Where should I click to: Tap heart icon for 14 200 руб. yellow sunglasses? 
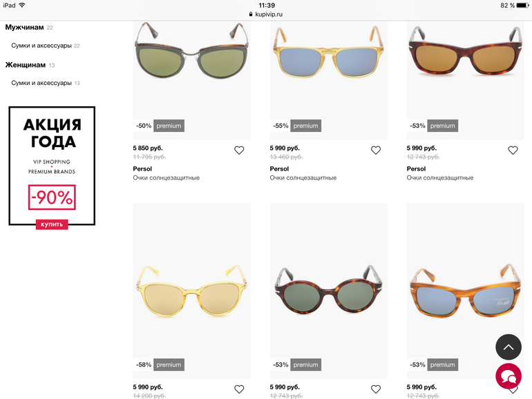(x=239, y=389)
